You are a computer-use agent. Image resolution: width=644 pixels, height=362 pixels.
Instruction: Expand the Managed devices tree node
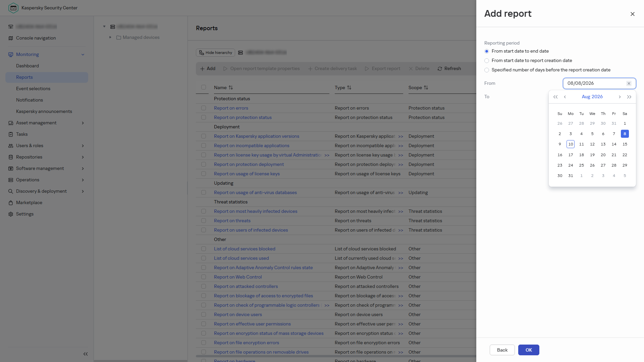110,37
